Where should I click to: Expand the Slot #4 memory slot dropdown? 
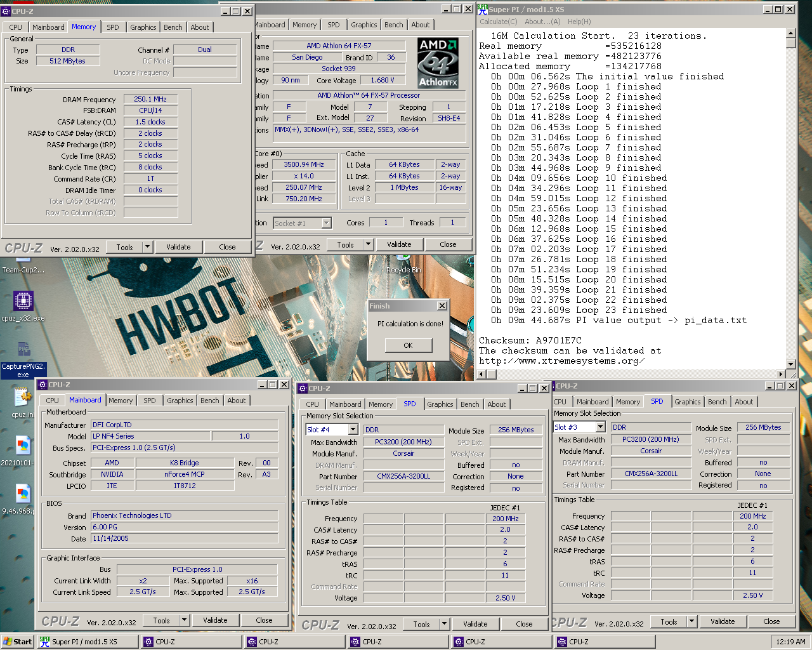355,430
